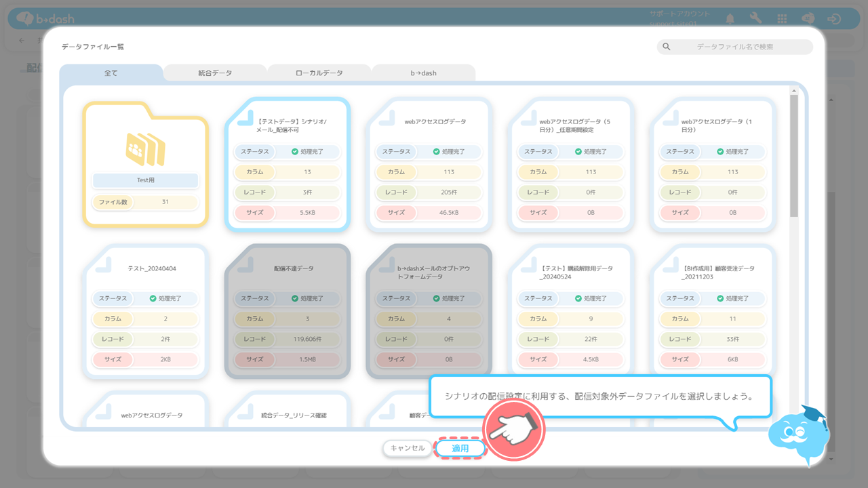
Task: Click カラム value 13 on 【テストデータ】 card
Action: pyautogui.click(x=307, y=172)
